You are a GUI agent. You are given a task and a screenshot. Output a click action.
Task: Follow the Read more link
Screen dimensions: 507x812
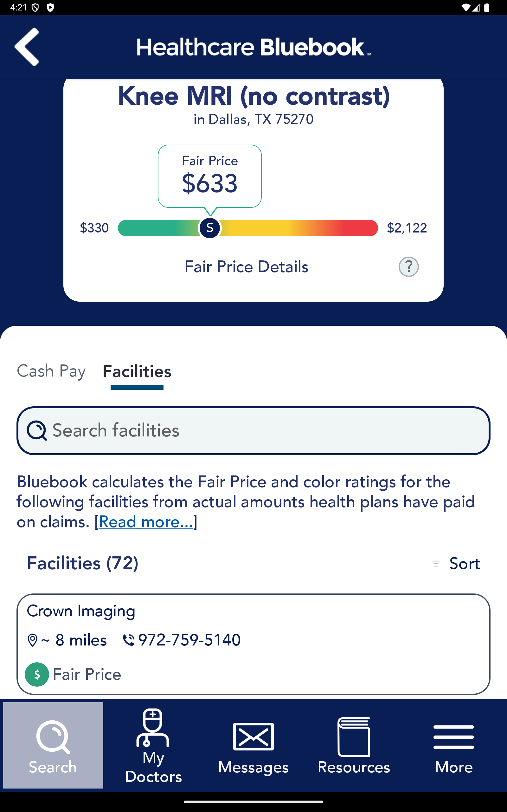click(146, 522)
